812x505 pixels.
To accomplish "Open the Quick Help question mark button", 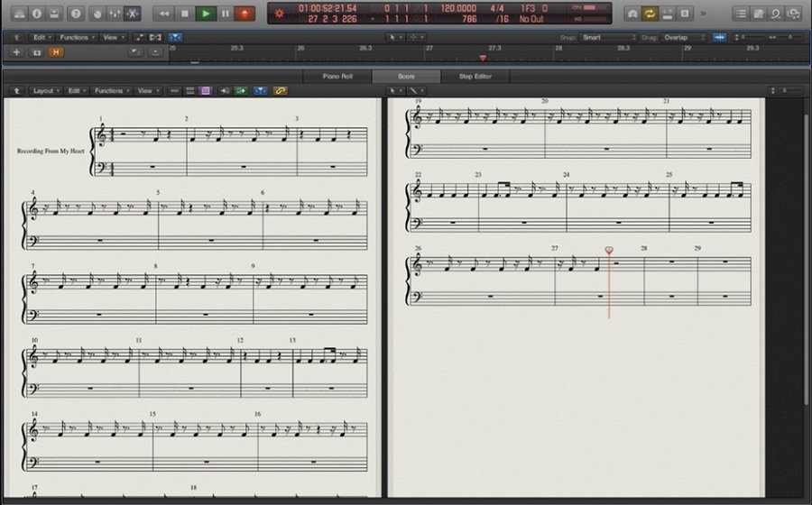I will [75, 14].
